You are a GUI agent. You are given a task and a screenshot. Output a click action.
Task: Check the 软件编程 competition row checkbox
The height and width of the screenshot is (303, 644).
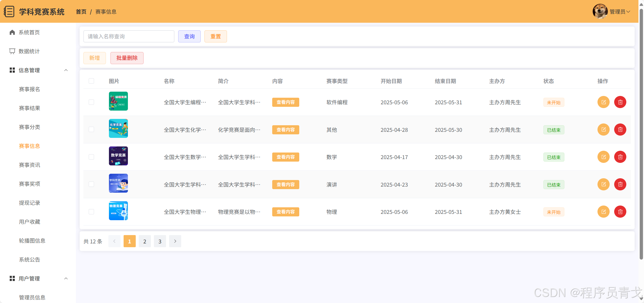(91, 102)
